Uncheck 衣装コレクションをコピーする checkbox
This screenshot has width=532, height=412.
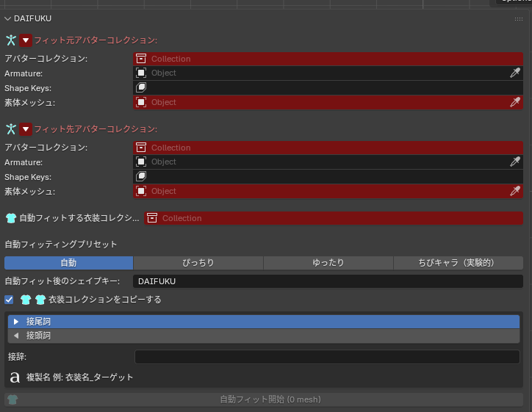(9, 300)
